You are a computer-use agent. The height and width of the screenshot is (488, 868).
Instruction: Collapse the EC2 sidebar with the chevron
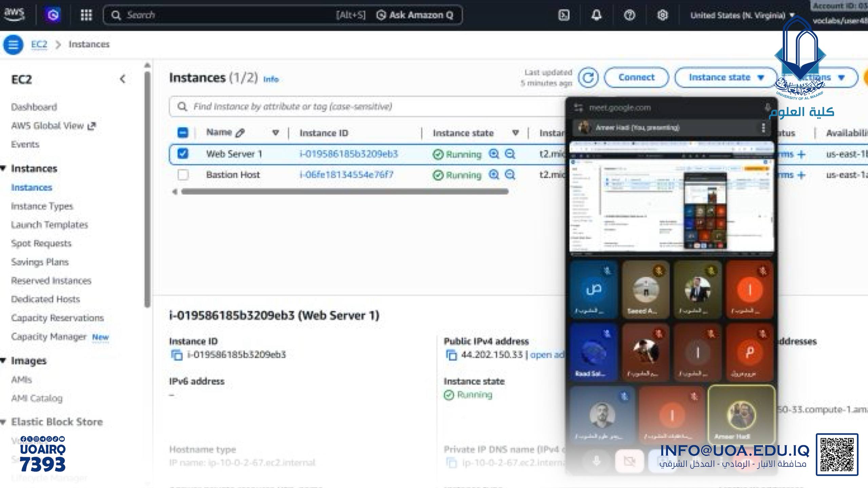click(x=123, y=79)
